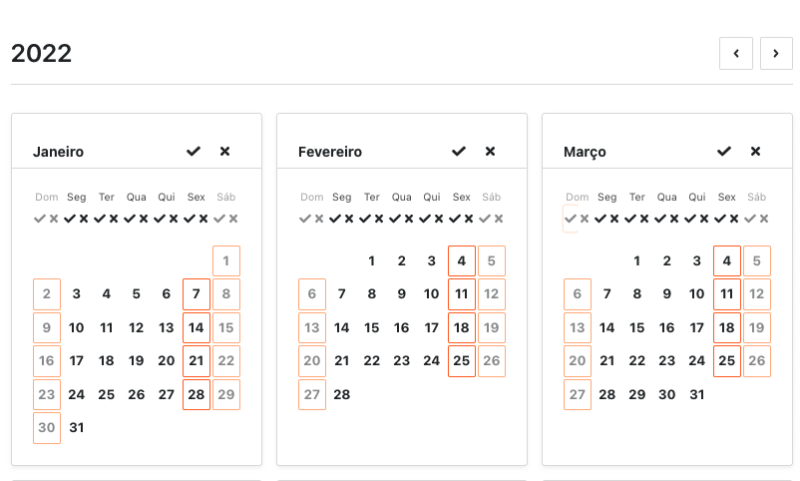
Task: Go to the next year
Action: click(x=776, y=54)
